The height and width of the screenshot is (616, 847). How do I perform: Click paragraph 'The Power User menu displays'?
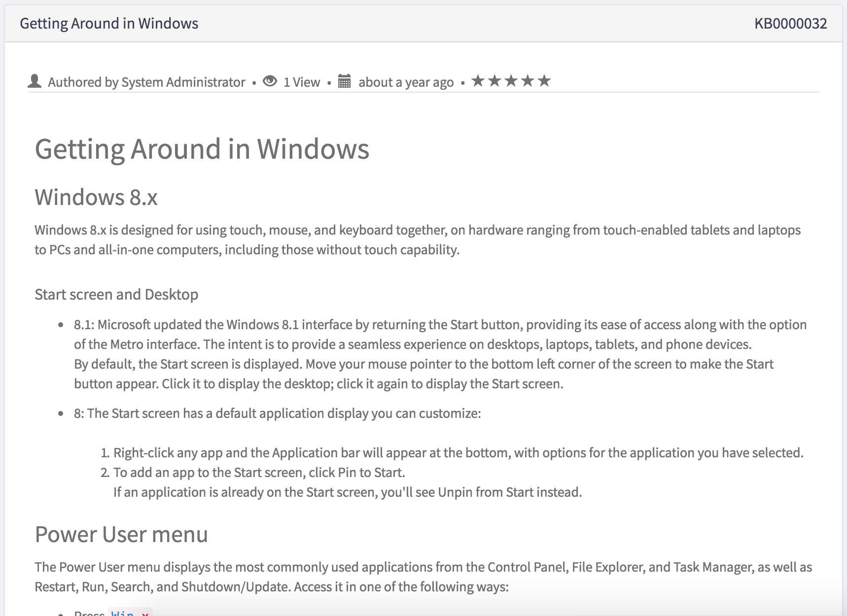point(423,577)
